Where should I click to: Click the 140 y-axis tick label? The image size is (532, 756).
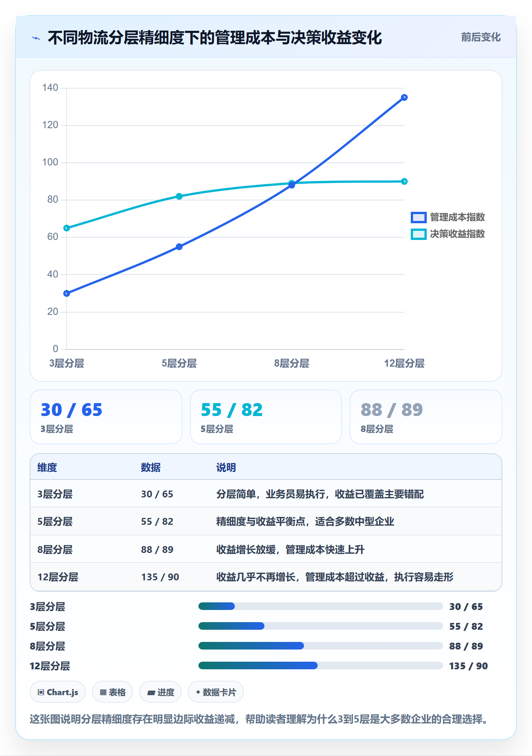[50, 88]
